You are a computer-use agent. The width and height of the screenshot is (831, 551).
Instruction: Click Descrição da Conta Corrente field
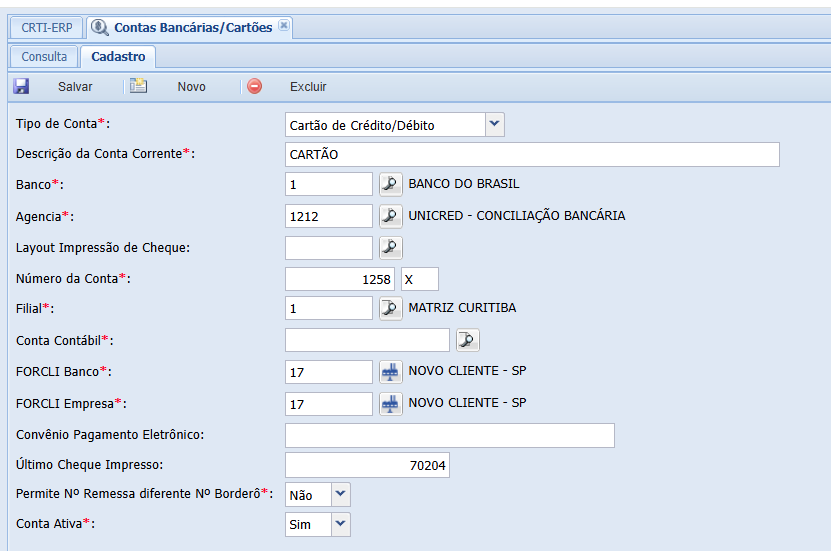pos(532,154)
